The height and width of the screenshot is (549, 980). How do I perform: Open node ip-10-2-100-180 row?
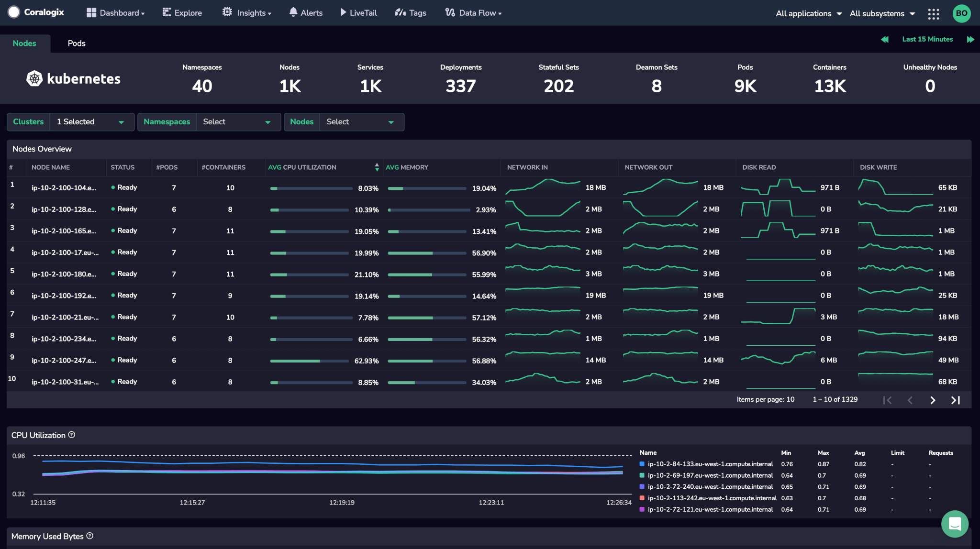point(489,274)
